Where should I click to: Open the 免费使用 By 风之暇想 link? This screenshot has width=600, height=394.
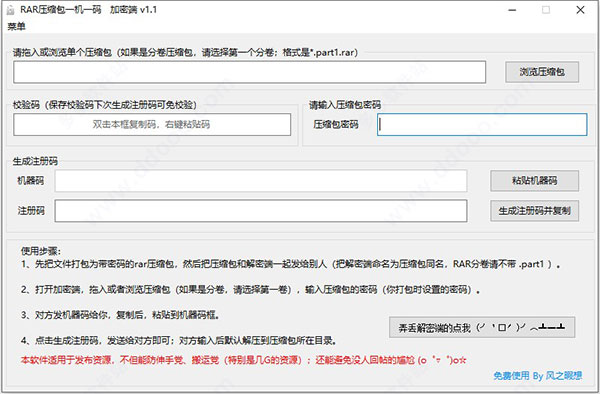[x=538, y=376]
